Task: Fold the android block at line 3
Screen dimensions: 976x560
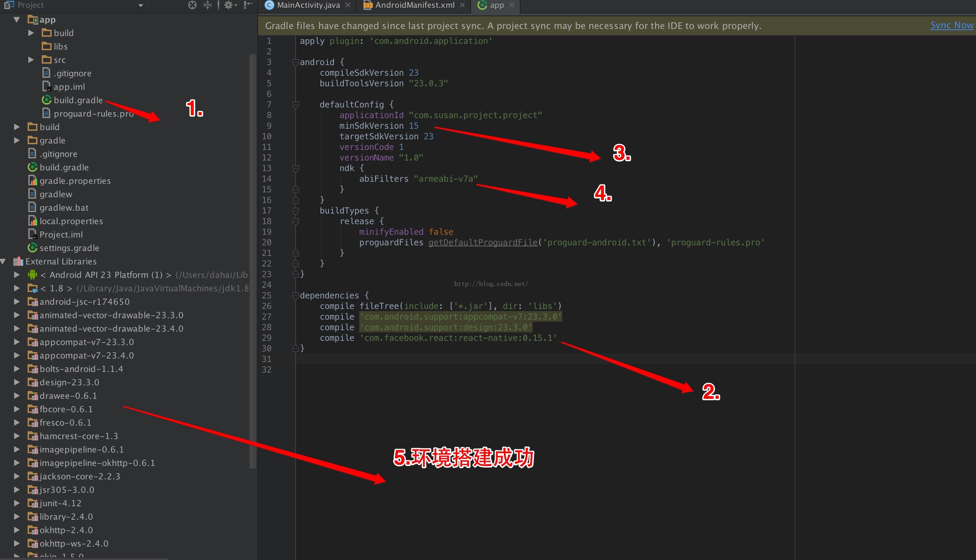Action: coord(296,62)
